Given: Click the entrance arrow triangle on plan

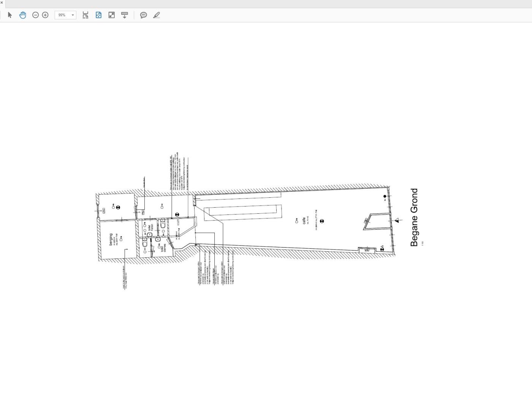Looking at the screenshot, I should [397, 220].
